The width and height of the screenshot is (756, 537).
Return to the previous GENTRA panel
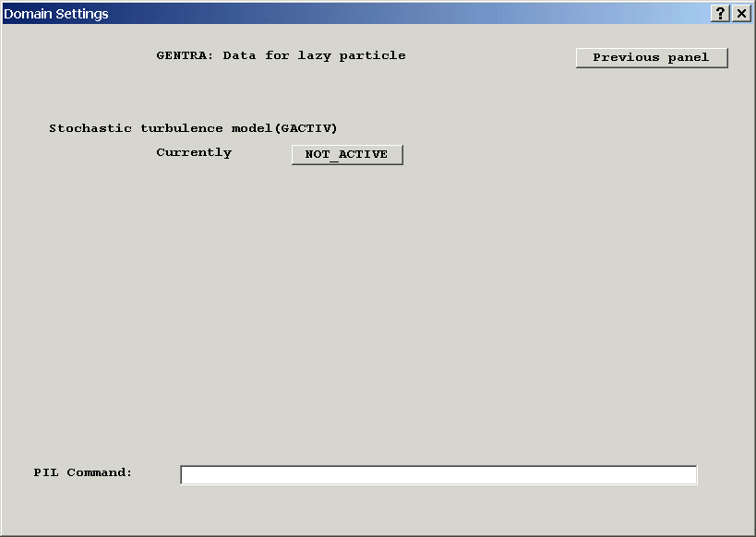click(652, 57)
